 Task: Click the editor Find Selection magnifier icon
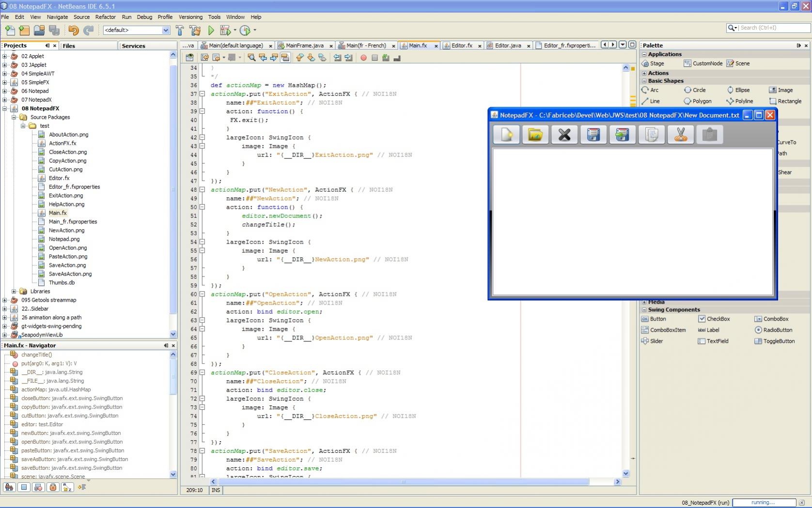pyautogui.click(x=251, y=58)
